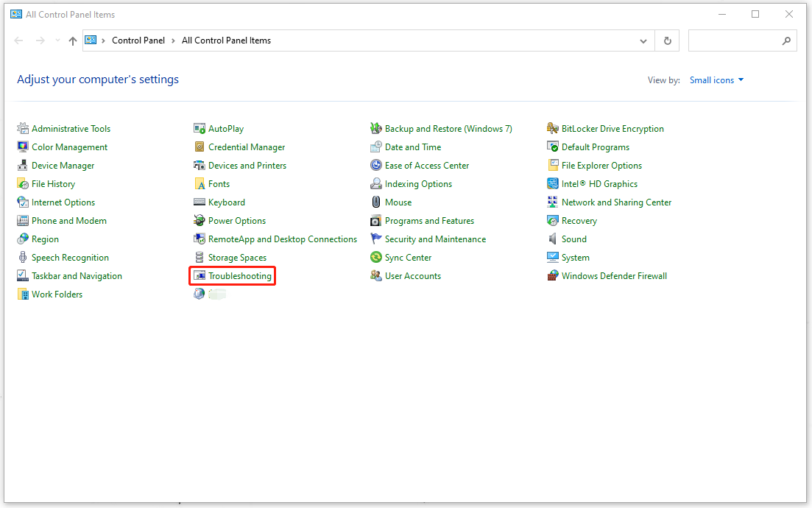Image resolution: width=812 pixels, height=508 pixels.
Task: Open Backup and Restore (Windows 7)
Action: (x=448, y=128)
